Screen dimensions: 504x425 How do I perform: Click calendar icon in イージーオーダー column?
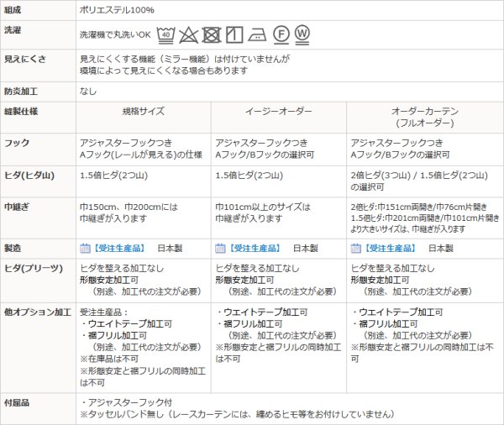point(220,249)
